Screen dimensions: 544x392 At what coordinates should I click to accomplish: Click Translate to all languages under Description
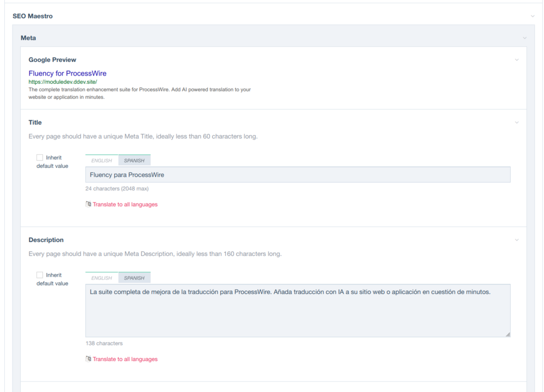click(x=125, y=359)
